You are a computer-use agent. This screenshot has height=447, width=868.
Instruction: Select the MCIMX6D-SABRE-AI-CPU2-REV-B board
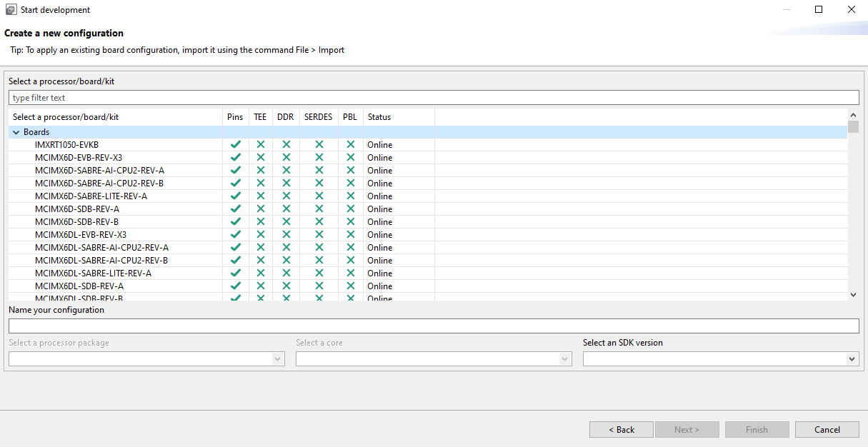[99, 183]
